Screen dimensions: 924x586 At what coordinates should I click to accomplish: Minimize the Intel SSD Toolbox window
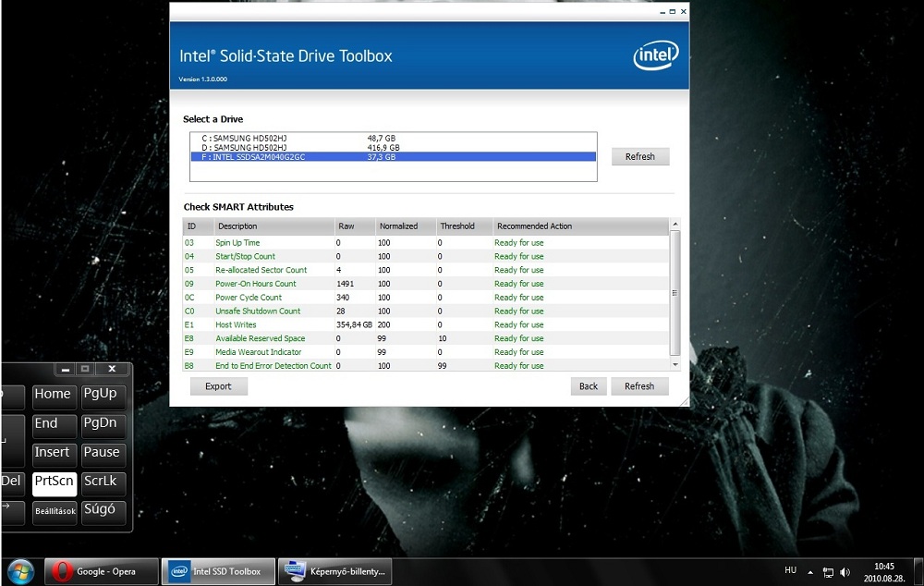(x=663, y=12)
